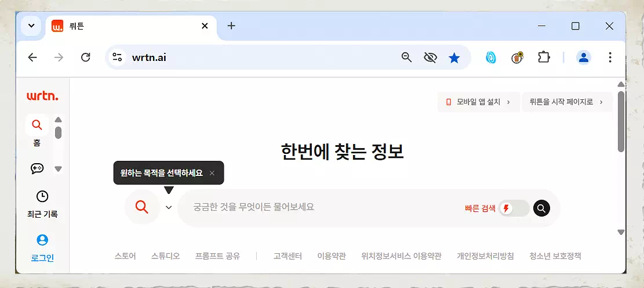The image size is (644, 288).
Task: Expand the search purpose chevron dropdown
Action: point(169,207)
